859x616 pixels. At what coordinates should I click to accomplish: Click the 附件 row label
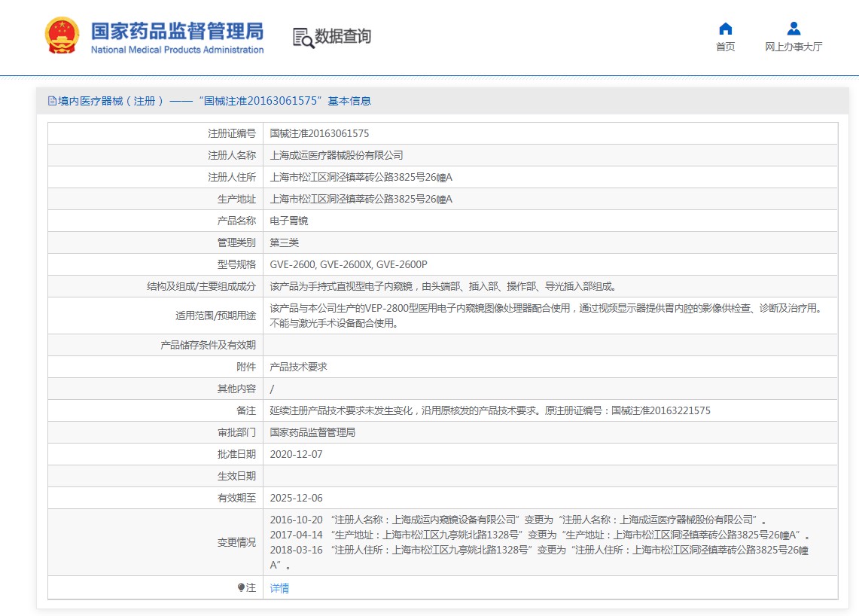coord(246,367)
